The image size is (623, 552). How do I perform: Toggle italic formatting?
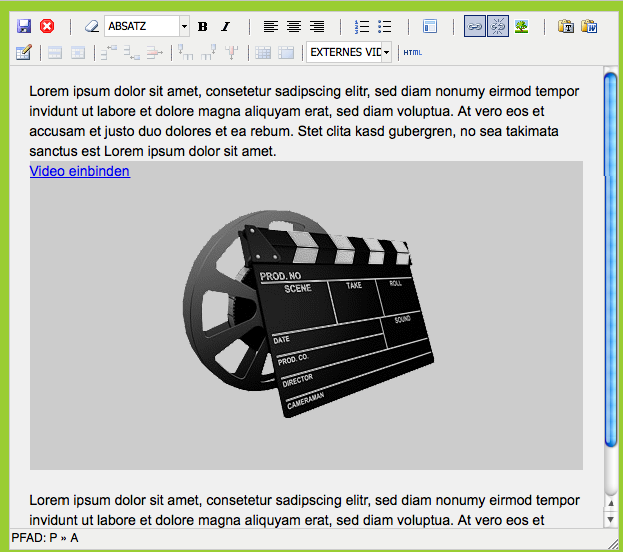coord(225,27)
